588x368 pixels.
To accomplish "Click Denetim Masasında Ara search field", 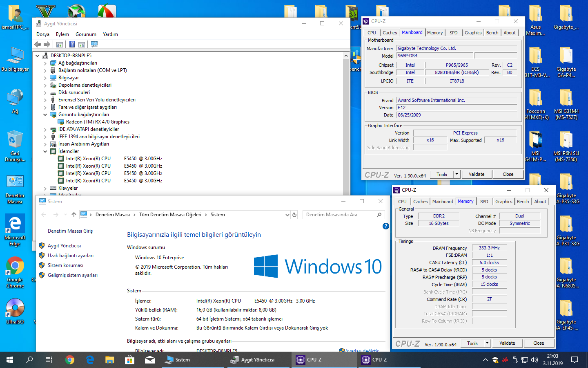I will click(343, 215).
